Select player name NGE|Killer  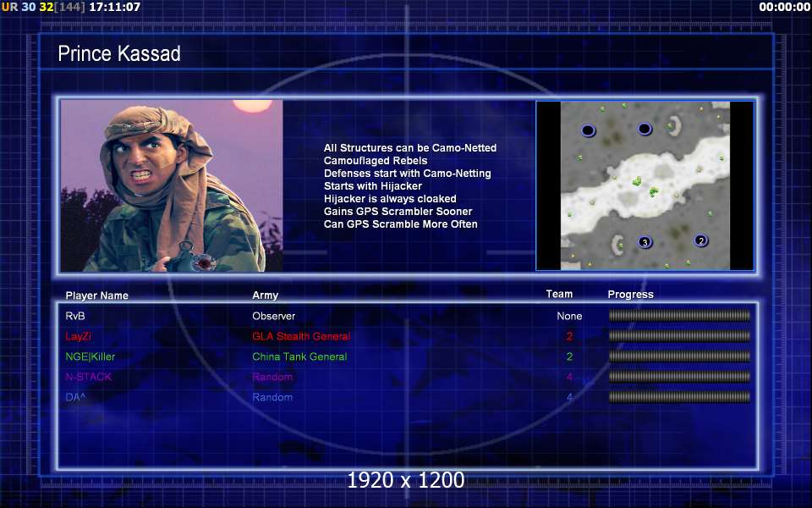tap(91, 356)
